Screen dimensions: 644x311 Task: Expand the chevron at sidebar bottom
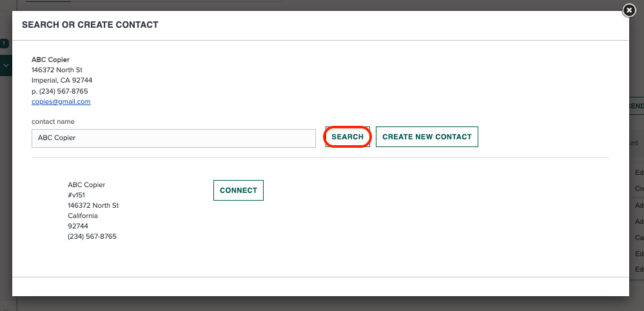coord(5,307)
